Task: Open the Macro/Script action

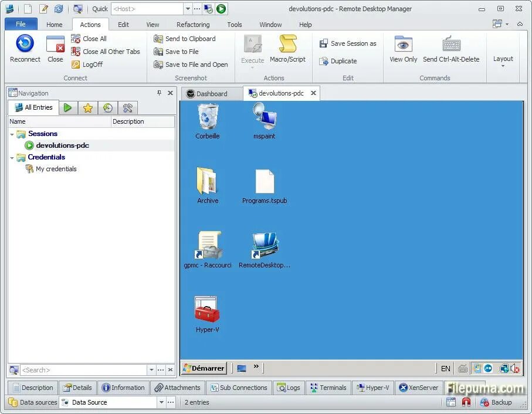Action: click(x=288, y=48)
